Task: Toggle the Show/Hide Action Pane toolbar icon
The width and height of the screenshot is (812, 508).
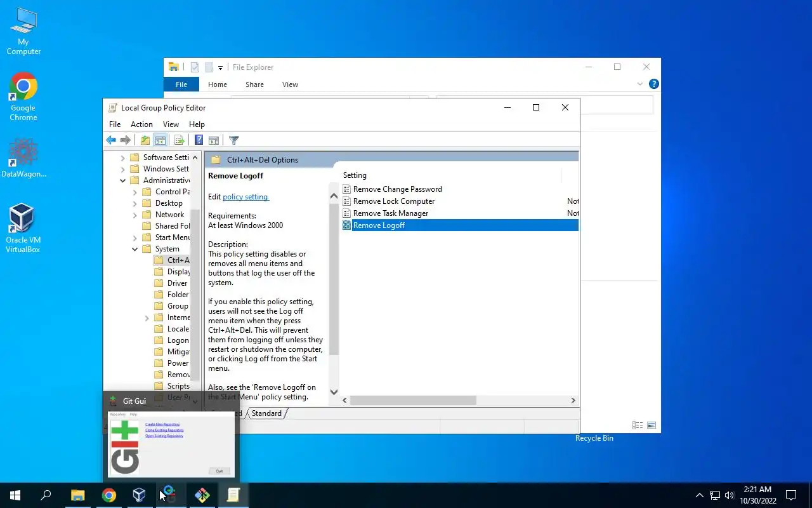Action: click(214, 140)
